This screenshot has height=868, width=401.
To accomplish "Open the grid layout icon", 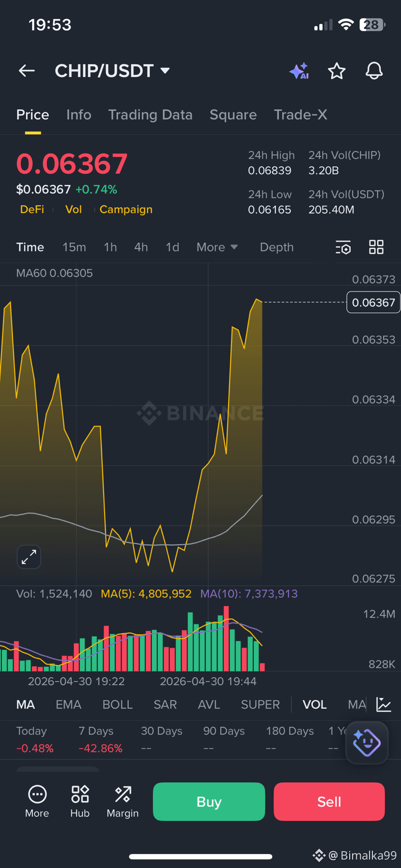I will (x=376, y=247).
